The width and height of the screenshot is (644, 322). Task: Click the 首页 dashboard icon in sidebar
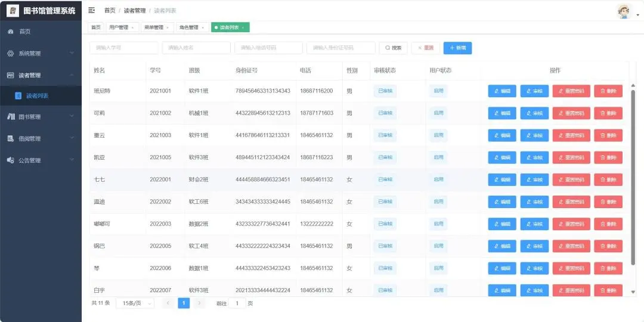point(11,32)
